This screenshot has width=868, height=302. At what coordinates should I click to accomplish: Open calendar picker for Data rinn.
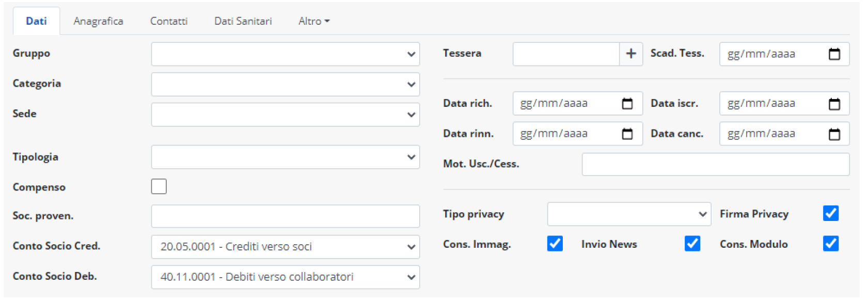[x=627, y=134]
